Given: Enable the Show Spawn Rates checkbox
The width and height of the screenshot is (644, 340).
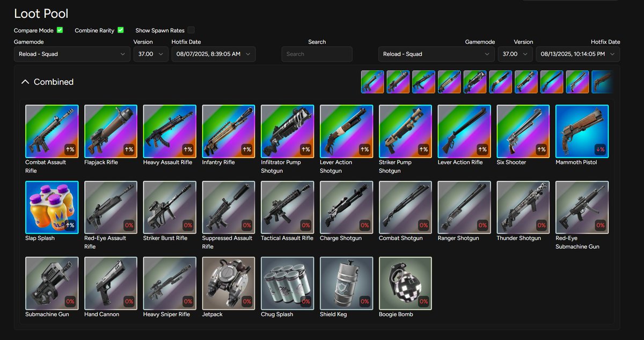Looking at the screenshot, I should click(x=191, y=30).
